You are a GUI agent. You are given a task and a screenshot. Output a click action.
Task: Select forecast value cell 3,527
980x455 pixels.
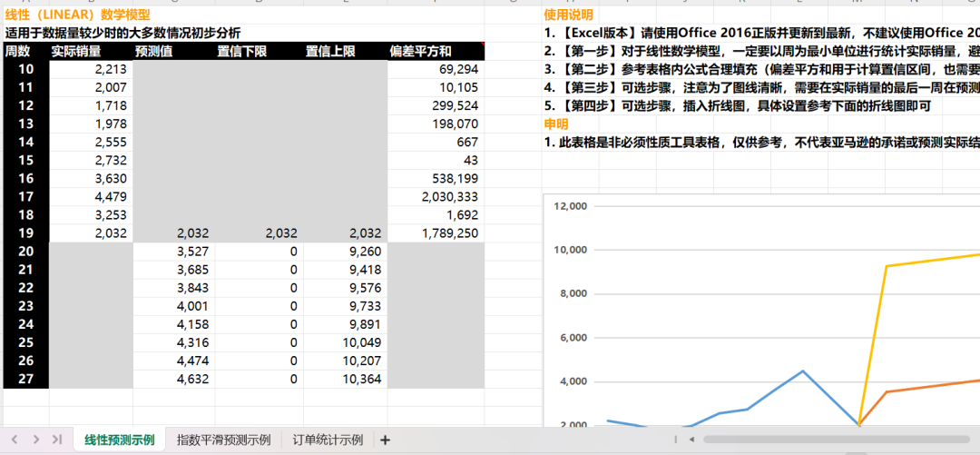tap(173, 252)
